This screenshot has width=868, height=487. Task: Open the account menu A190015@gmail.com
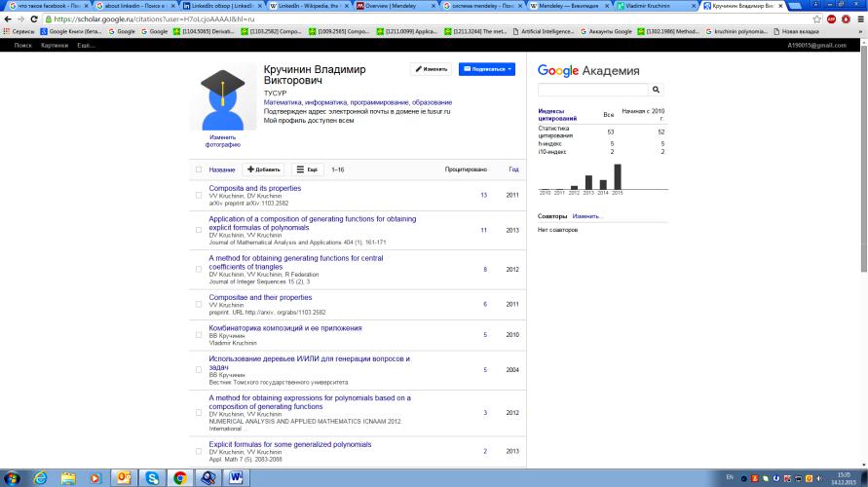(x=816, y=46)
